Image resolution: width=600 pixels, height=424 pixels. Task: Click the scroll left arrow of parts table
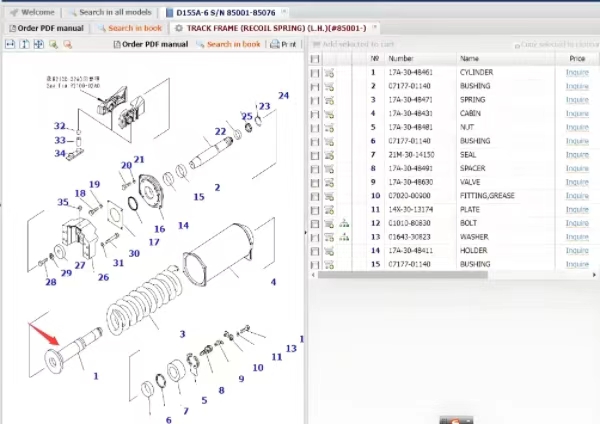(313, 275)
